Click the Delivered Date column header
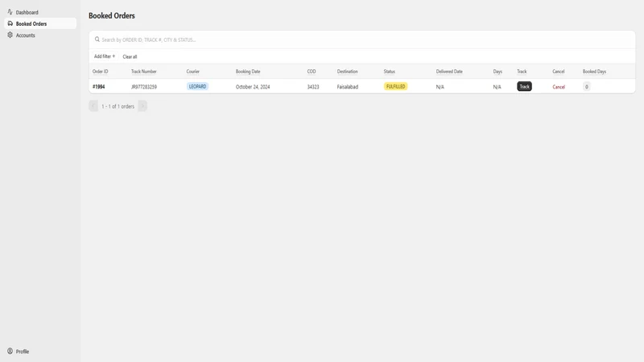 point(449,72)
